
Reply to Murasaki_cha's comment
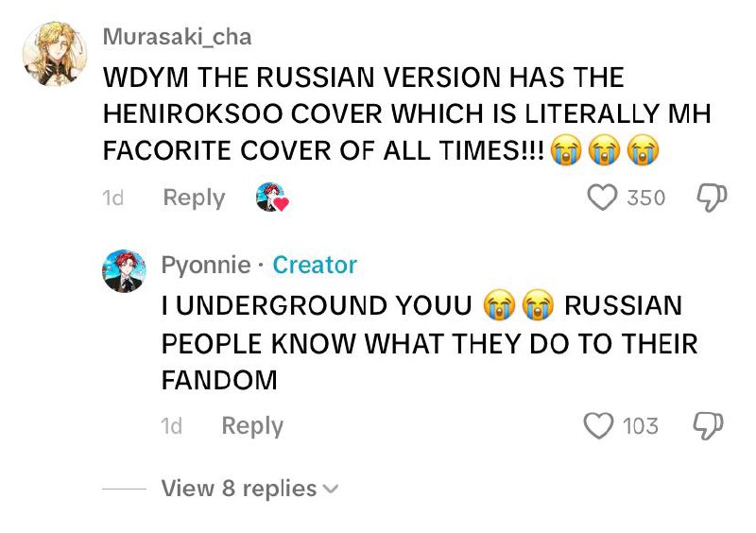[x=194, y=198]
